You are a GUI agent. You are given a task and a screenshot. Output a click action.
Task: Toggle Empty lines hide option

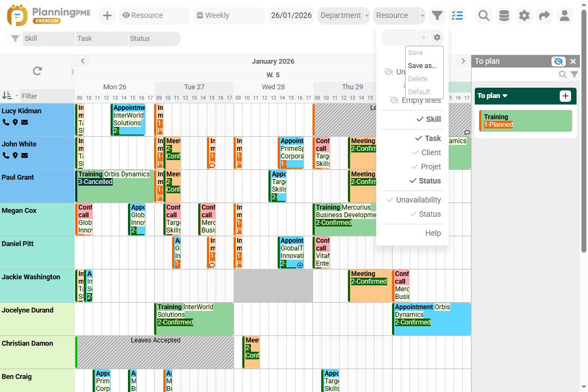point(415,100)
